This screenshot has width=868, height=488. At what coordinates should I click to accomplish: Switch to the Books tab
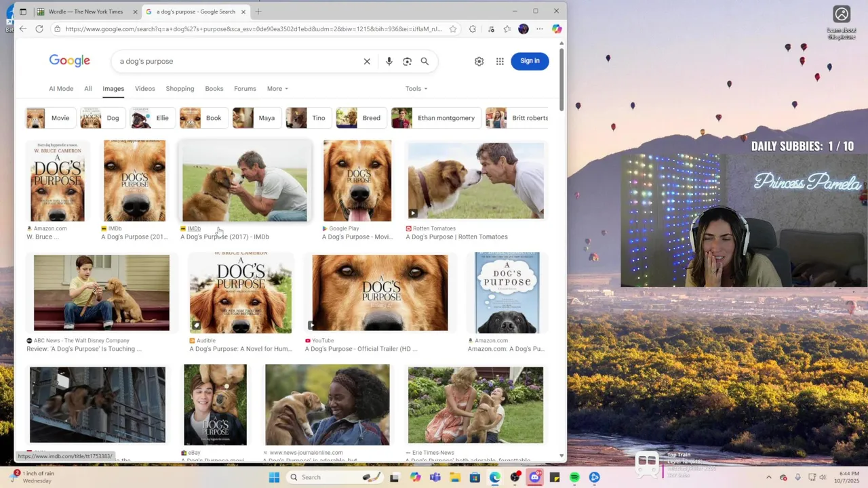point(214,89)
